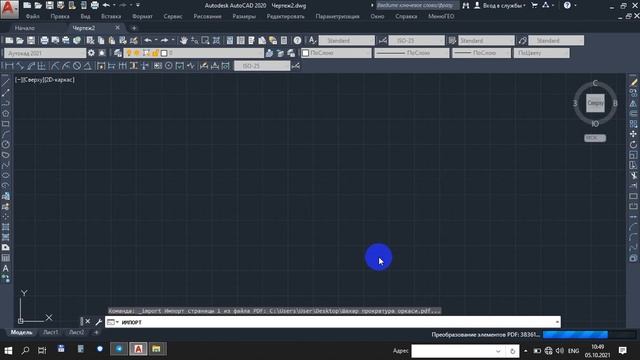
Task: Click the viewport controls [-] label
Action: point(18,80)
